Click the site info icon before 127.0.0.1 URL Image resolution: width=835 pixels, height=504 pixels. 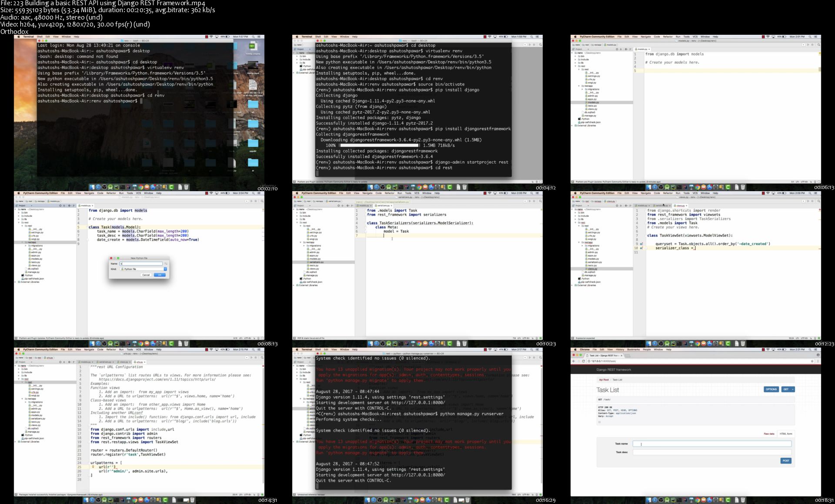[589, 361]
